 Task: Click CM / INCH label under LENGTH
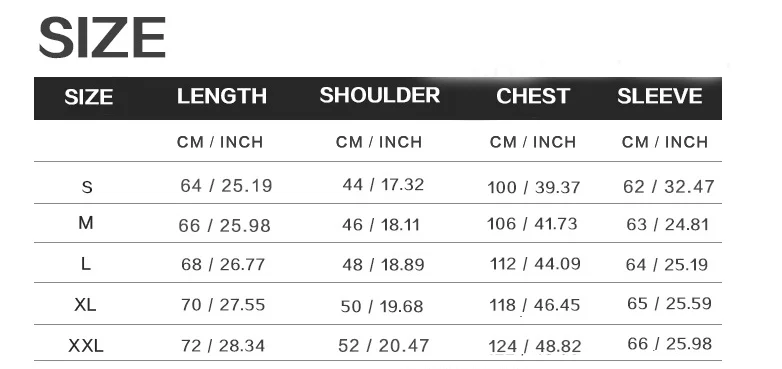click(x=220, y=142)
